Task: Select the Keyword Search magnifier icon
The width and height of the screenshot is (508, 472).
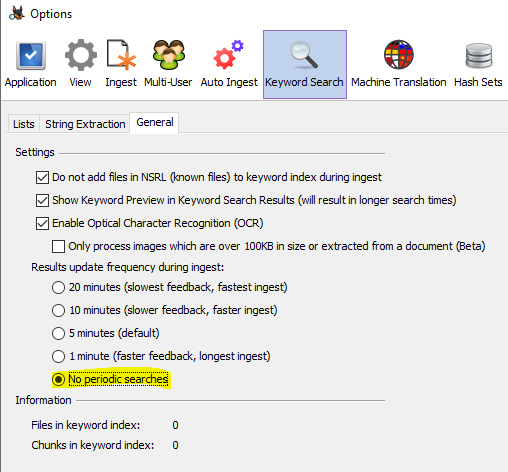Action: point(304,55)
